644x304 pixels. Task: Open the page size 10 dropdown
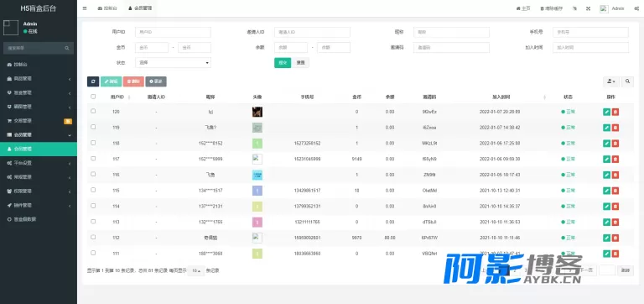(x=196, y=270)
